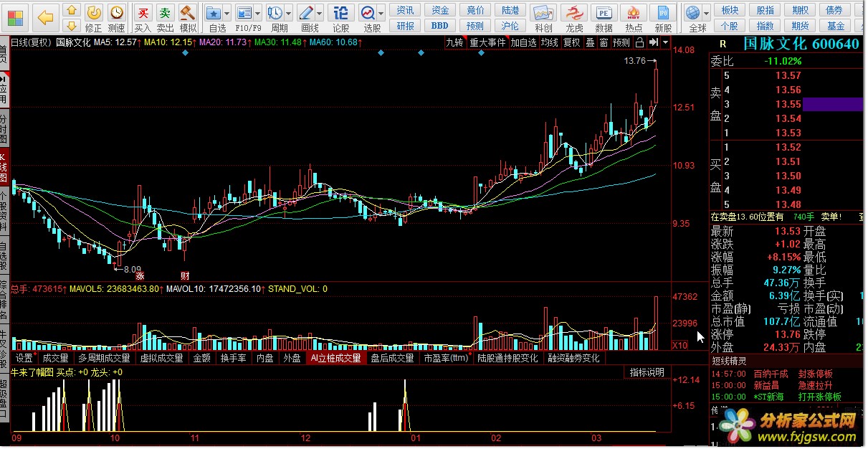
Task: Switch to the K线图 sidebar tab
Action: 4,168
